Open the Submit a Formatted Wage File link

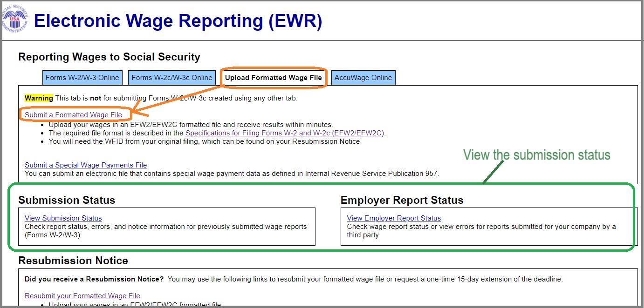click(x=73, y=115)
